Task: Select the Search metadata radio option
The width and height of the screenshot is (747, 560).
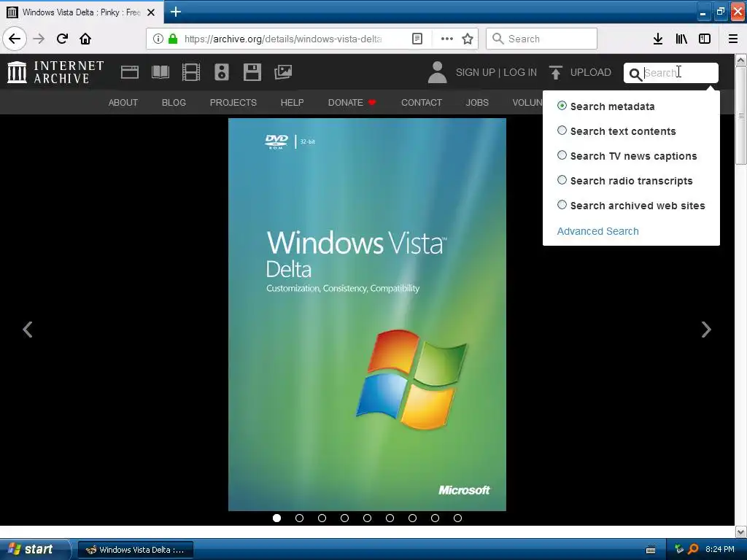Action: [x=562, y=106]
